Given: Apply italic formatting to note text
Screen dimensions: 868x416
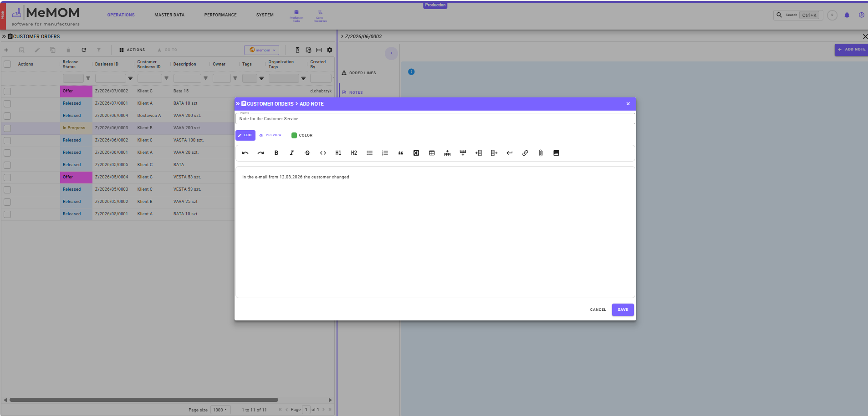Looking at the screenshot, I should point(292,153).
